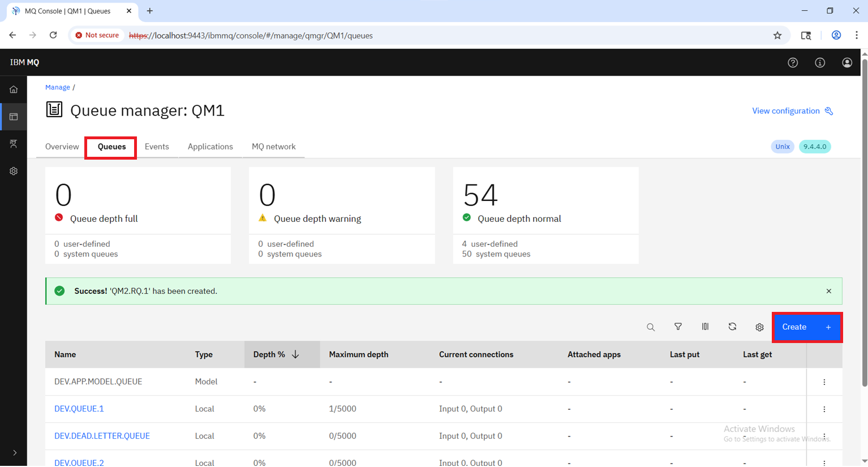This screenshot has height=467, width=868.
Task: Switch to the MQ network tab
Action: [x=274, y=147]
